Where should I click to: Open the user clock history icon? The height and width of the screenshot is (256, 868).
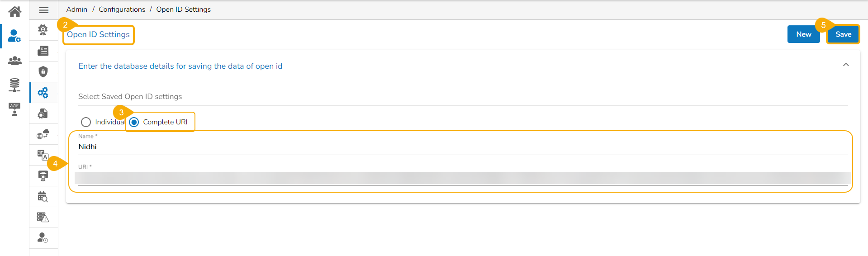43,238
